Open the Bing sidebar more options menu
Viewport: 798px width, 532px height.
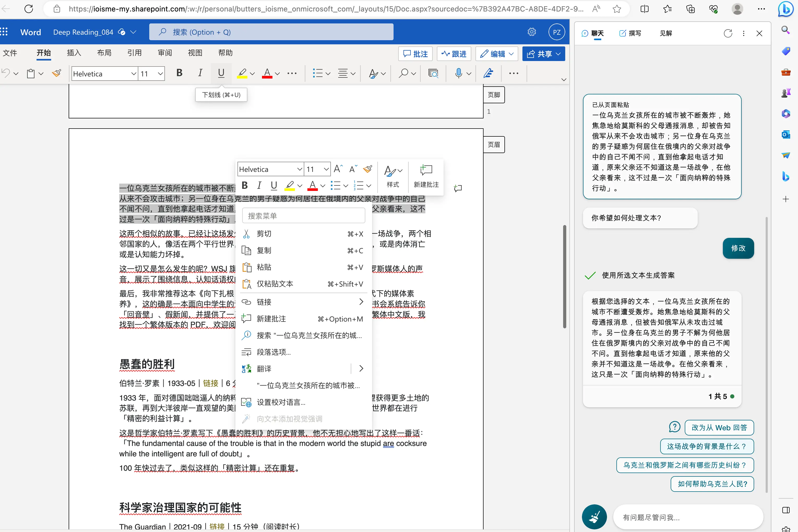click(x=744, y=33)
